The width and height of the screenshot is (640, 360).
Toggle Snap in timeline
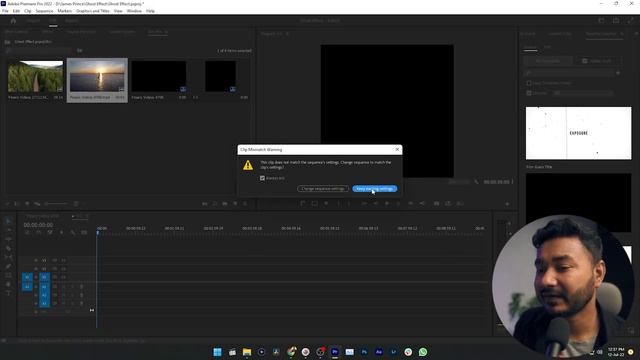[39, 232]
